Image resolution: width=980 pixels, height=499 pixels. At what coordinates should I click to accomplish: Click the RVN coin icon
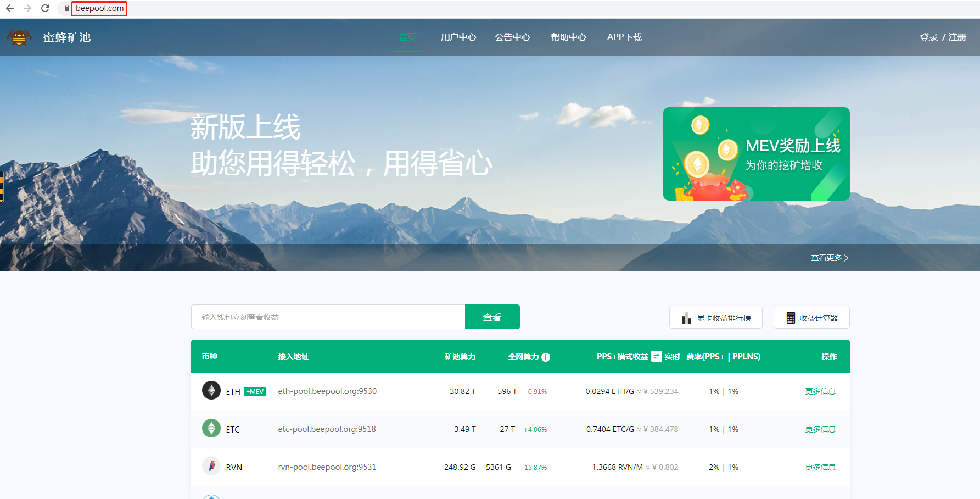click(x=211, y=466)
